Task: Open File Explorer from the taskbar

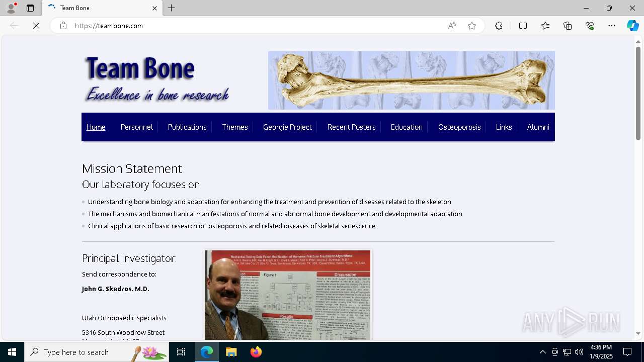Action: [x=231, y=352]
